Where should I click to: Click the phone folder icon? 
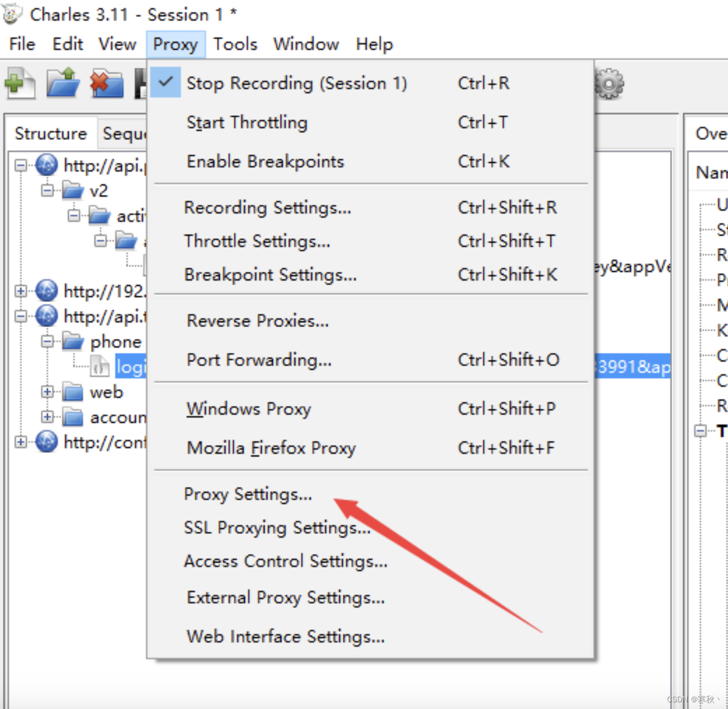pos(73,341)
